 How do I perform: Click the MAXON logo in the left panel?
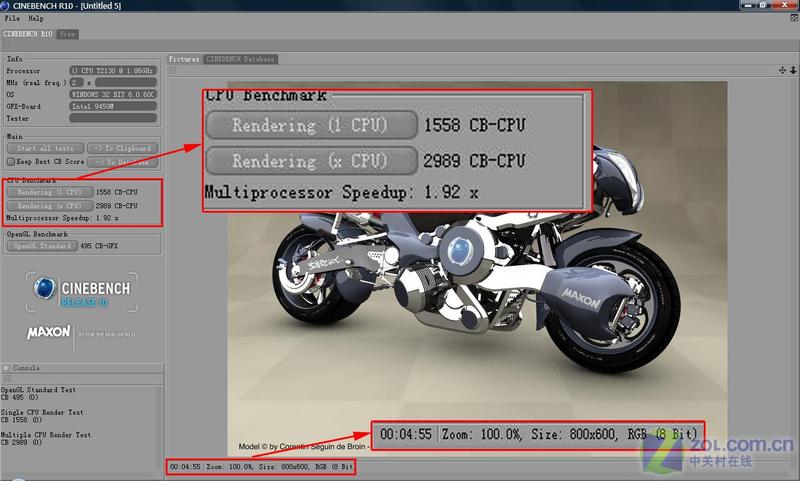click(x=49, y=333)
